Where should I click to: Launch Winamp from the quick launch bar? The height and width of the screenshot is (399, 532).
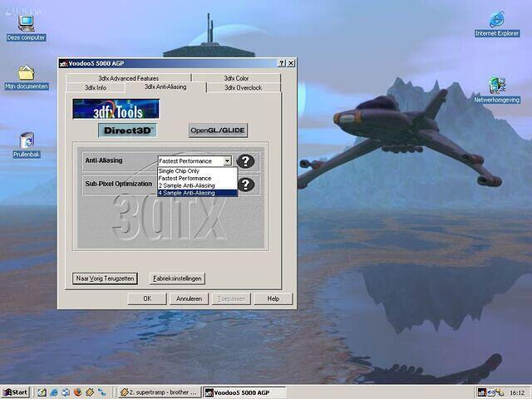coord(90,392)
